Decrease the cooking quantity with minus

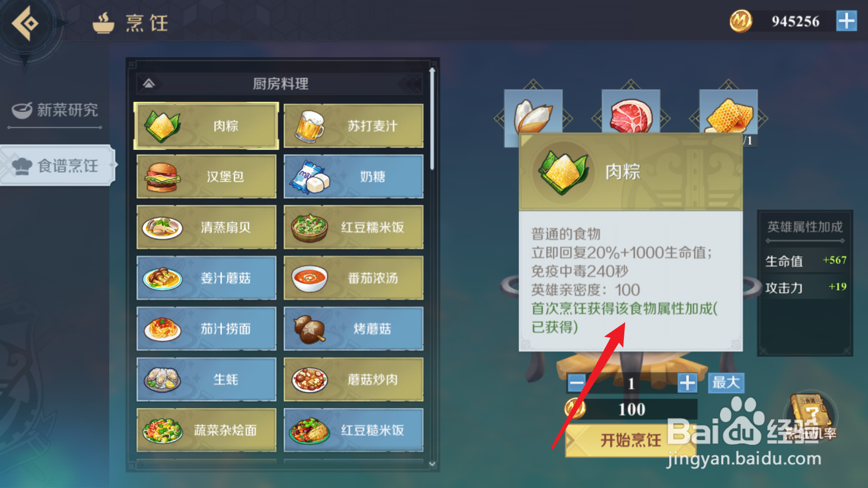(x=576, y=384)
